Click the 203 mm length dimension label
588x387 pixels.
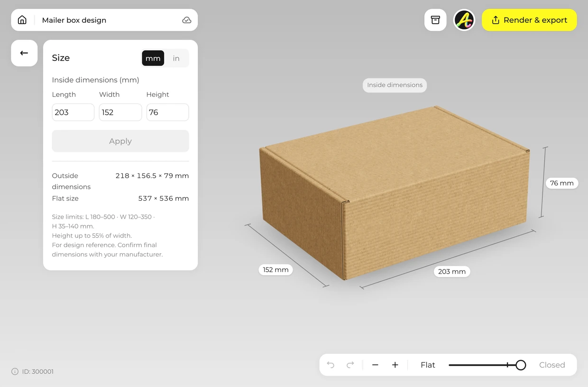[x=451, y=271]
